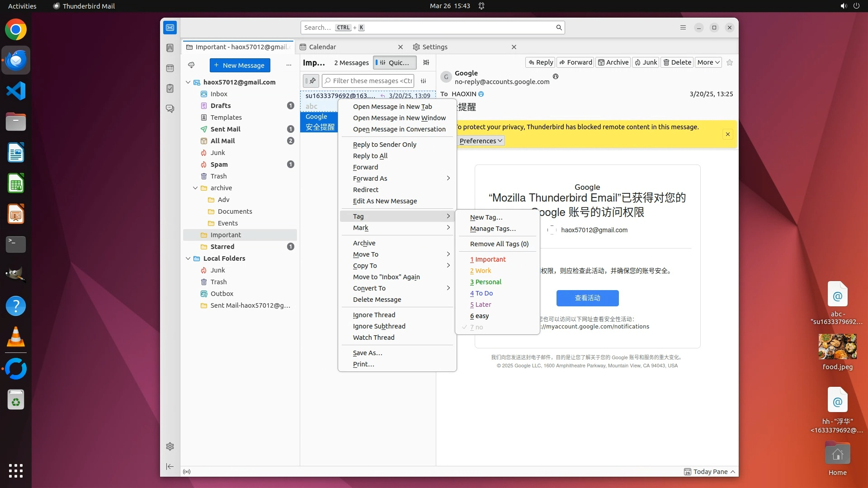Click the Get Messages cloud icon
Viewport: 868px width, 488px height.
tap(191, 65)
